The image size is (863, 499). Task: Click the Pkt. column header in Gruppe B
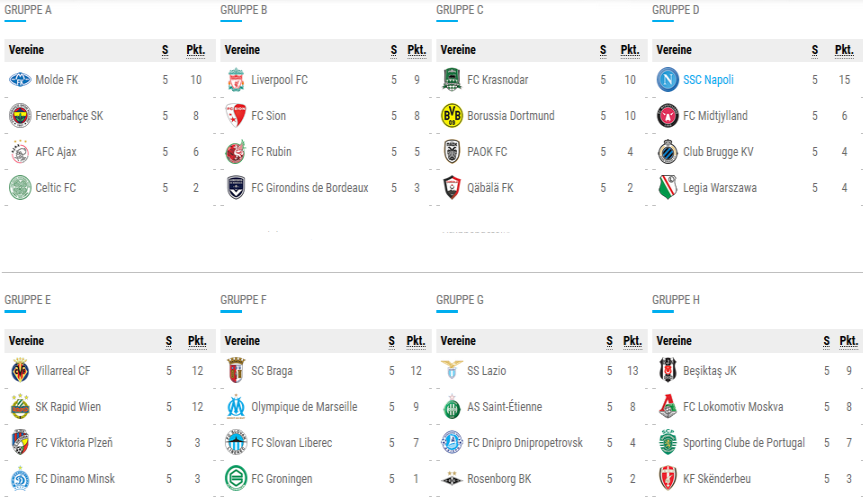(x=417, y=50)
